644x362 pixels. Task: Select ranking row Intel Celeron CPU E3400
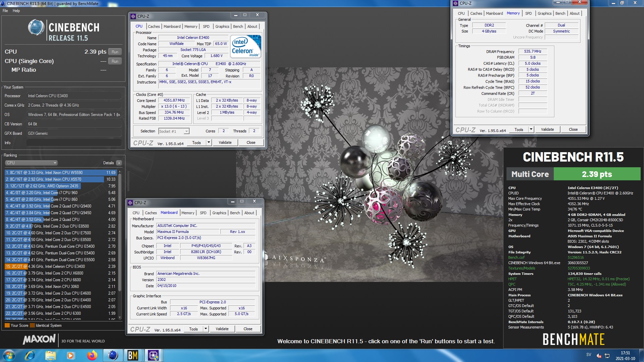[x=60, y=266]
